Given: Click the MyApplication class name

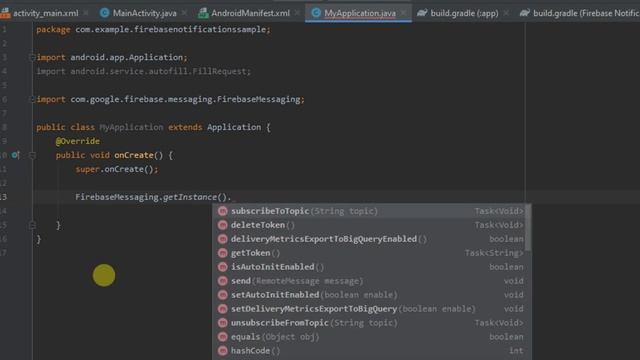Looking at the screenshot, I should [131, 127].
